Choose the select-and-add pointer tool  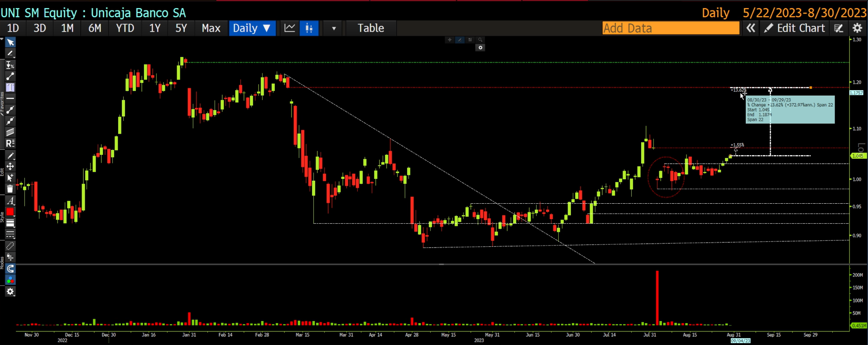[10, 178]
